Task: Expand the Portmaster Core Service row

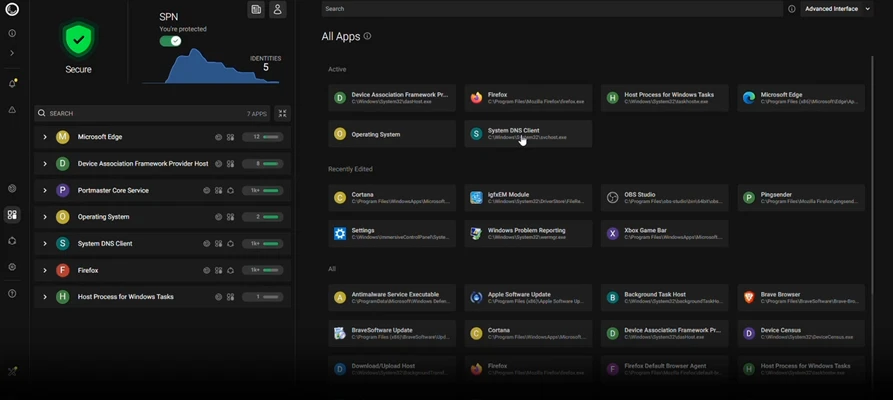Action: coord(44,190)
